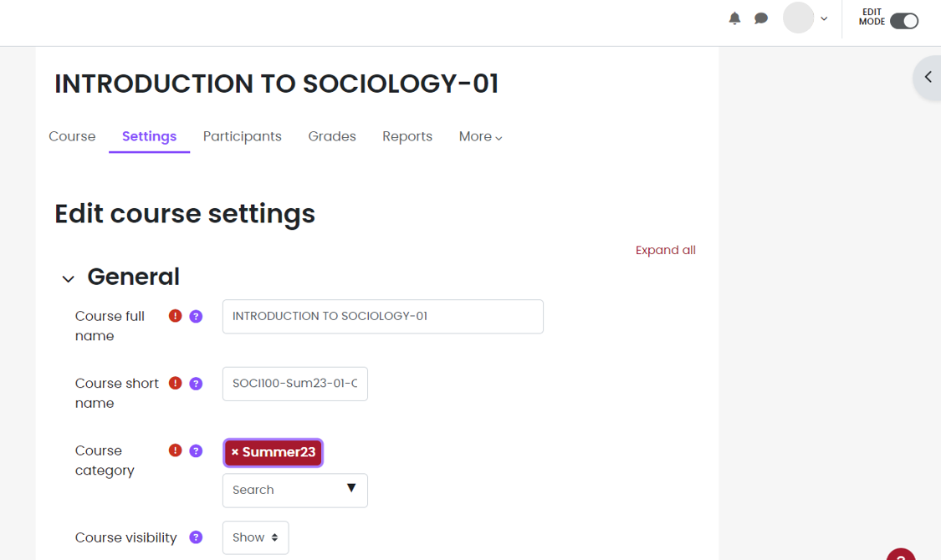Click the required icon next to Course full name
941x560 pixels.
pyautogui.click(x=175, y=316)
